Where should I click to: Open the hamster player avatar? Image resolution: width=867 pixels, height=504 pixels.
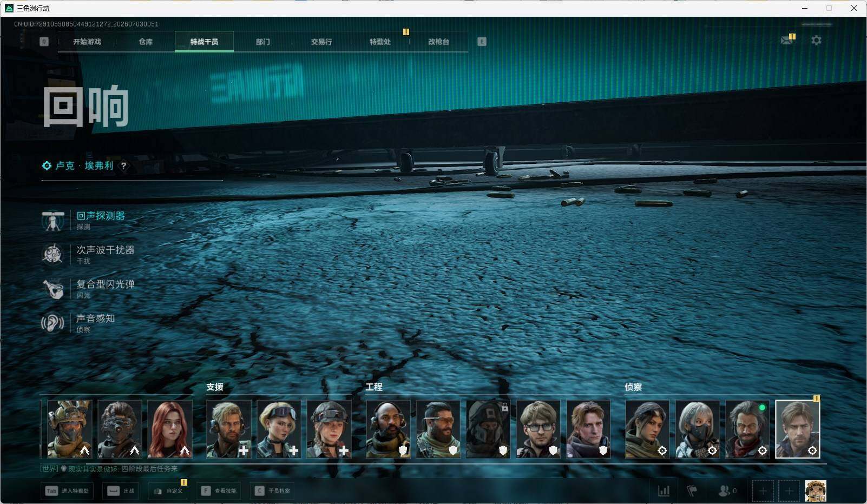tap(816, 491)
